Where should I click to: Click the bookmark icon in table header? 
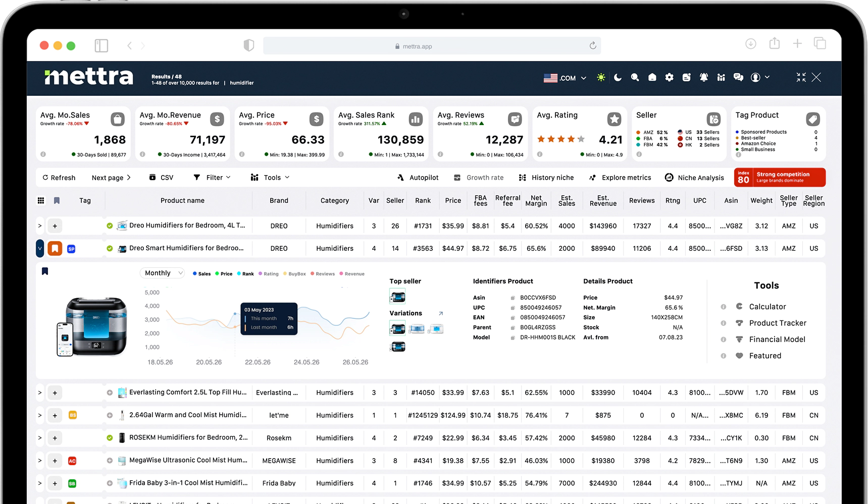pos(57,200)
